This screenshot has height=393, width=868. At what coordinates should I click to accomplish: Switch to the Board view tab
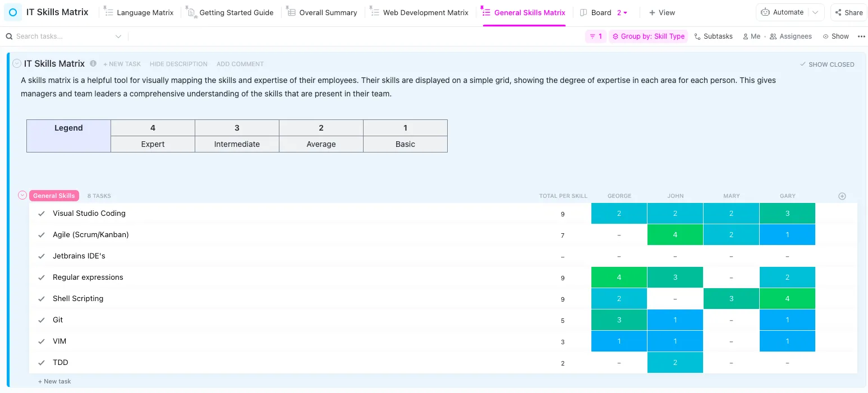click(x=595, y=12)
